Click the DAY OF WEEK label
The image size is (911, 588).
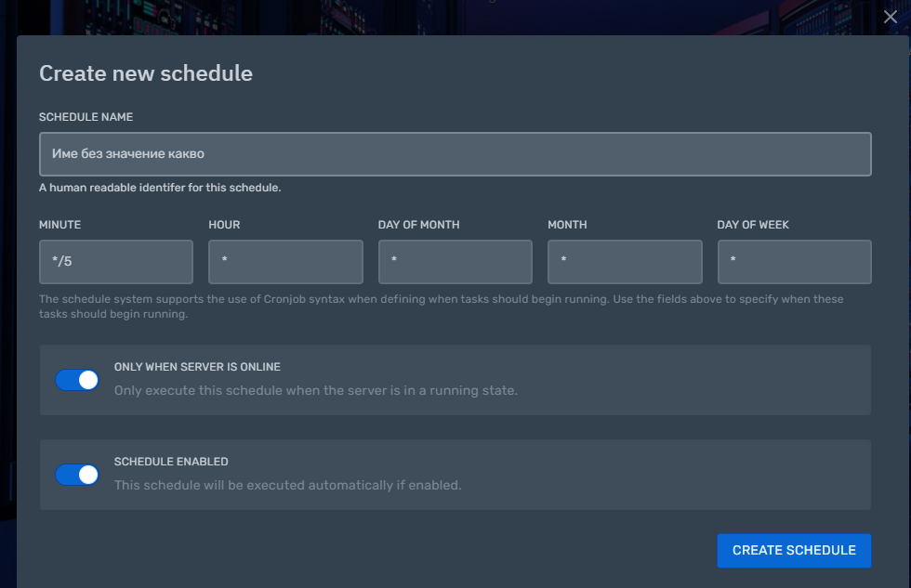click(753, 225)
